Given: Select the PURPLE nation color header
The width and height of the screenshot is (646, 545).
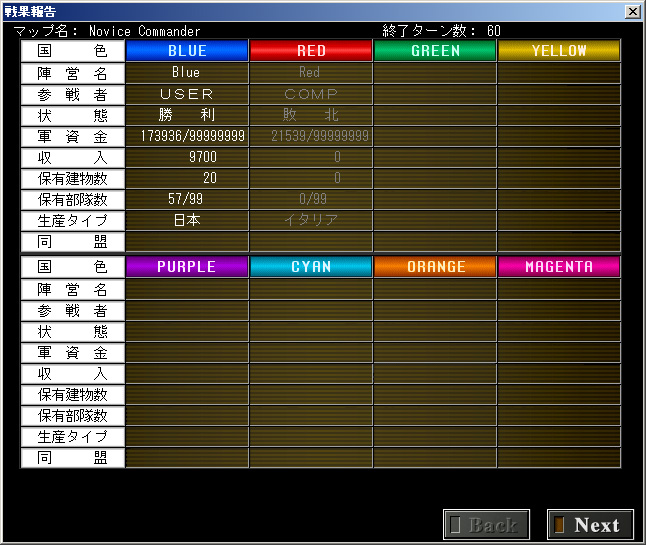Looking at the screenshot, I should (x=187, y=267).
